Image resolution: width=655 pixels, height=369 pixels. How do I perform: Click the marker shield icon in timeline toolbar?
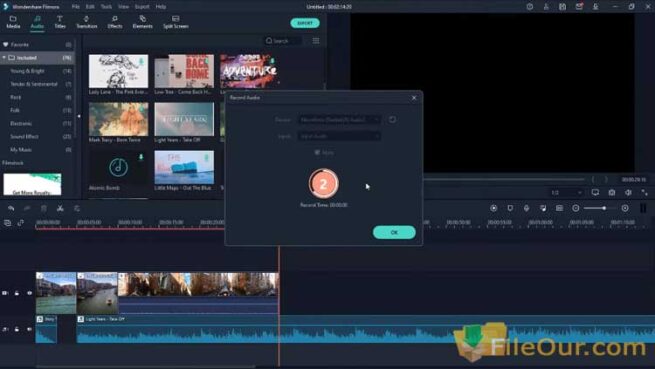[510, 208]
